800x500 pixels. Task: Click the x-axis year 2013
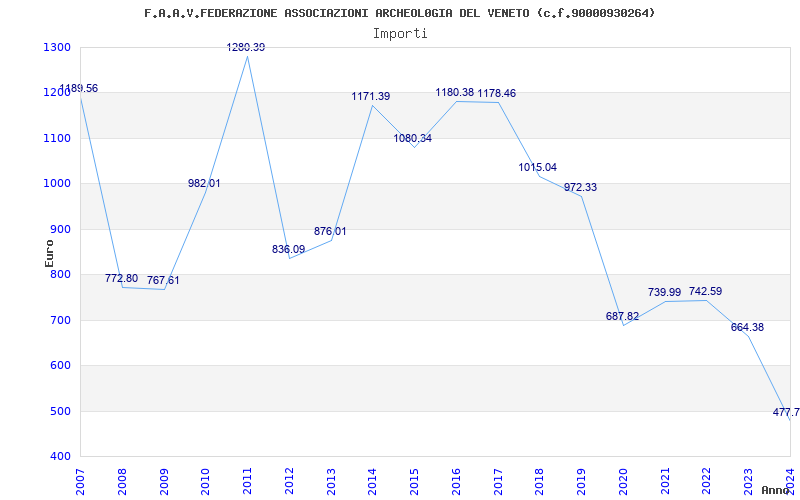point(331,482)
